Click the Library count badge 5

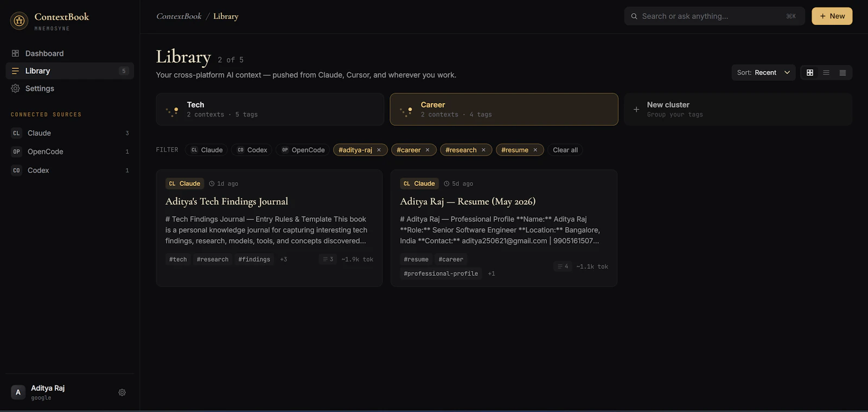pyautogui.click(x=124, y=71)
